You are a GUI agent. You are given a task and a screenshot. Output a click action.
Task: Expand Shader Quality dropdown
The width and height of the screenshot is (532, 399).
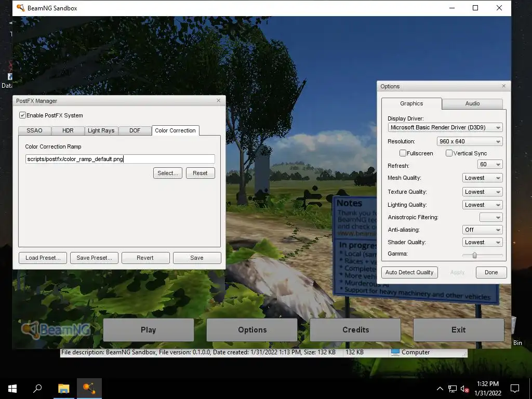[483, 242]
